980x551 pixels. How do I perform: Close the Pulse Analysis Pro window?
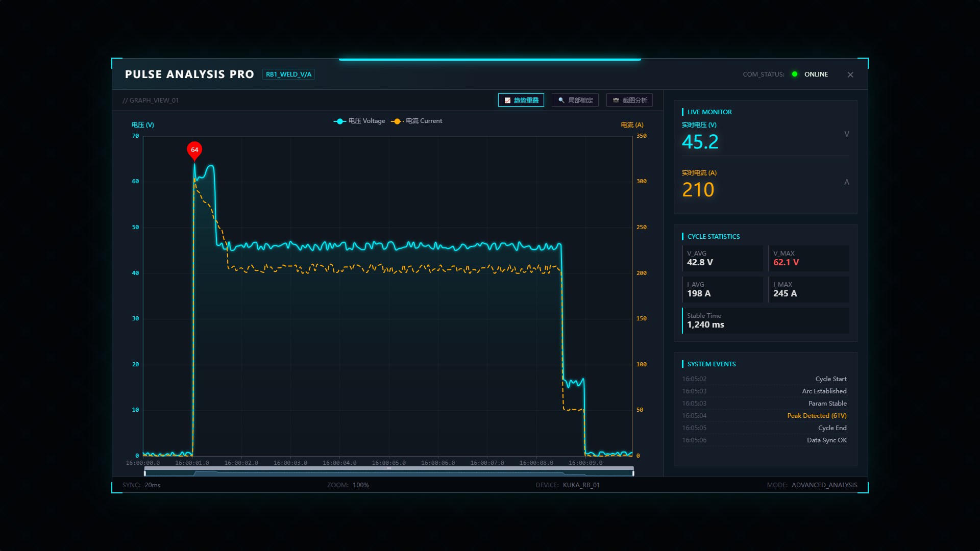pyautogui.click(x=850, y=75)
